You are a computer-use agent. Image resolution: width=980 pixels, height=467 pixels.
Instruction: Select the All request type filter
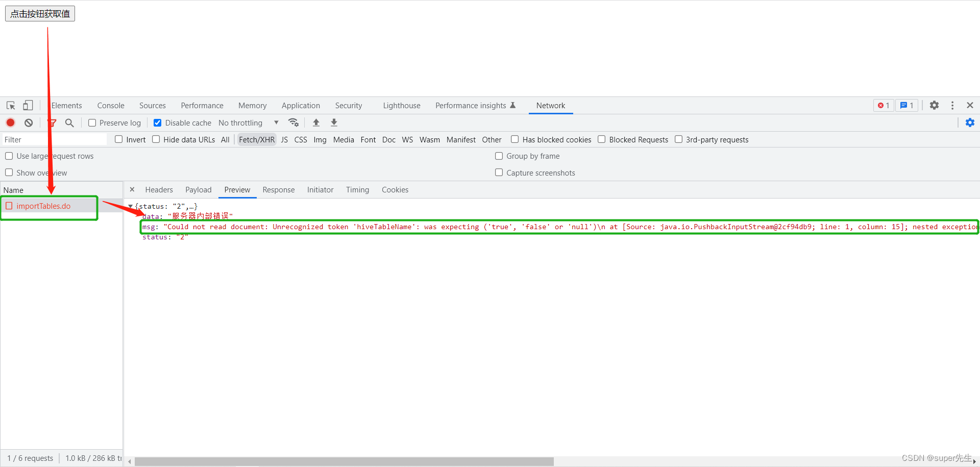point(225,139)
